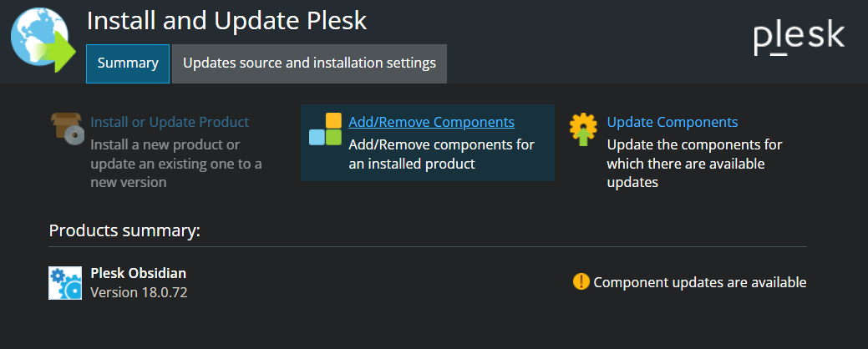Image resolution: width=868 pixels, height=349 pixels.
Task: Open the Add/Remove Components link
Action: (431, 122)
